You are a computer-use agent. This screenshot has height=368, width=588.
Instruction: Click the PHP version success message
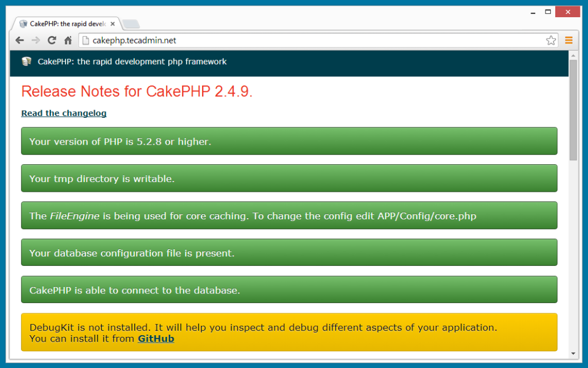pyautogui.click(x=289, y=141)
